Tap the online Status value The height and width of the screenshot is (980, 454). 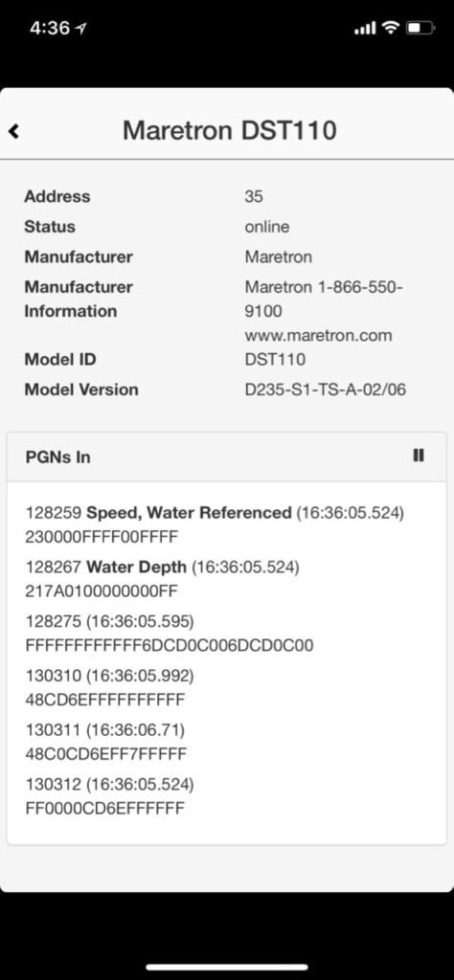tap(267, 226)
